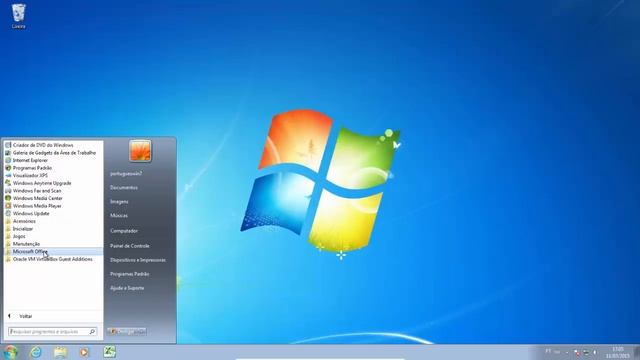Open Imagens from the Start menu

119,202
